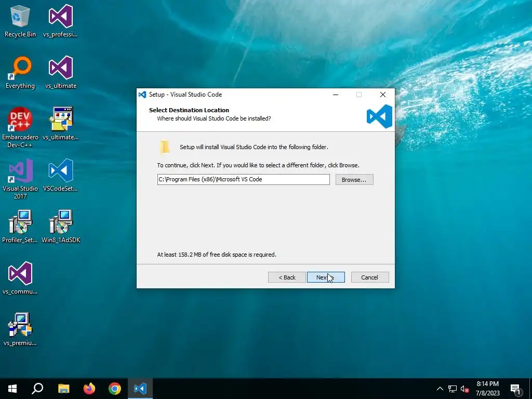This screenshot has width=532, height=399.
Task: Show hidden system tray icons
Action: [440, 389]
